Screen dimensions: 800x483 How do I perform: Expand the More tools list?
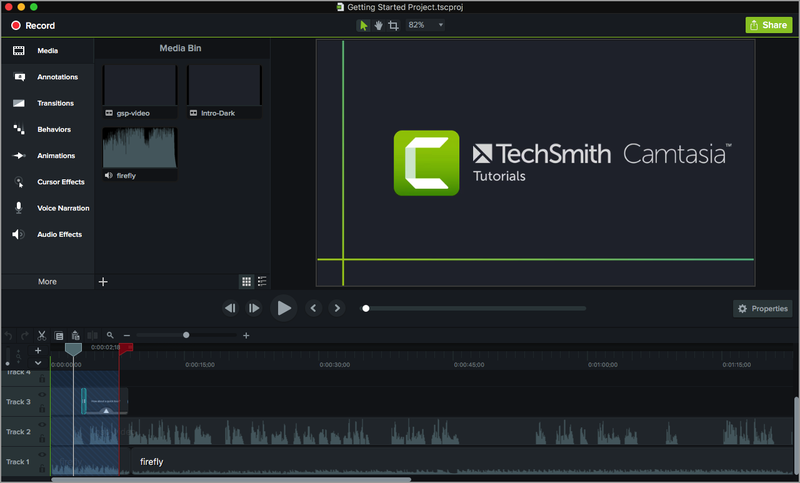47,282
